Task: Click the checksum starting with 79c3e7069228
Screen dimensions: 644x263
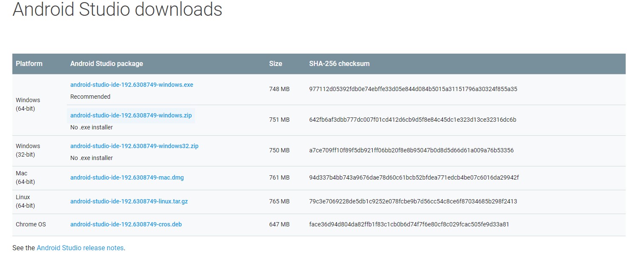Action: pyautogui.click(x=413, y=201)
